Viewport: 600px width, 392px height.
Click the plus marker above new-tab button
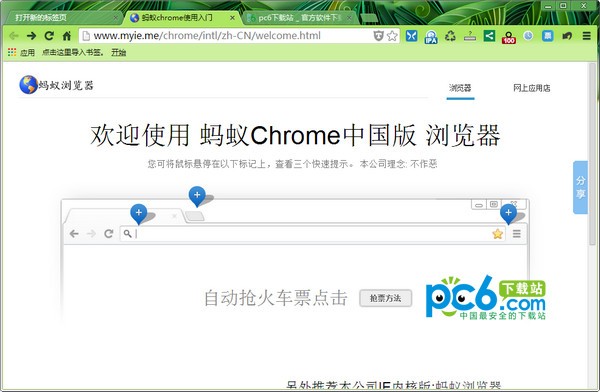click(x=197, y=196)
